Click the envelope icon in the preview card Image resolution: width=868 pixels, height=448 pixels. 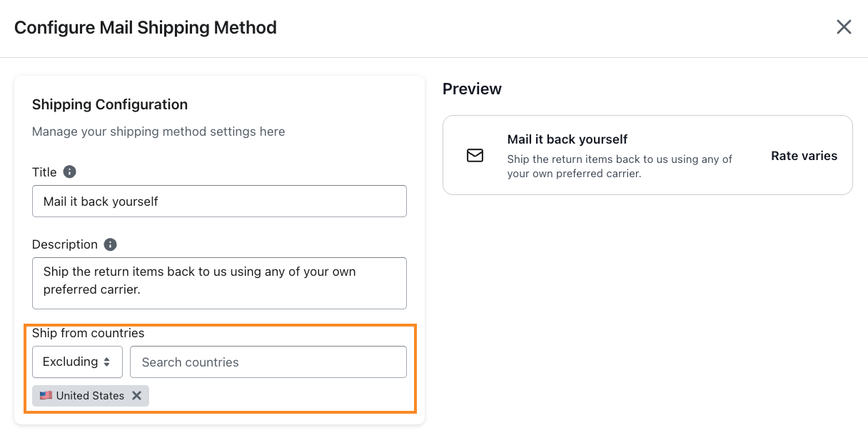(475, 156)
